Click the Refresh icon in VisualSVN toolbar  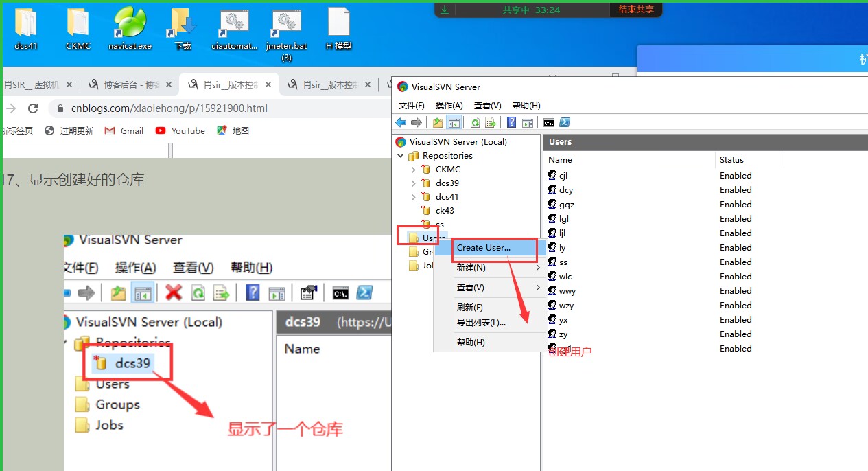tap(475, 123)
